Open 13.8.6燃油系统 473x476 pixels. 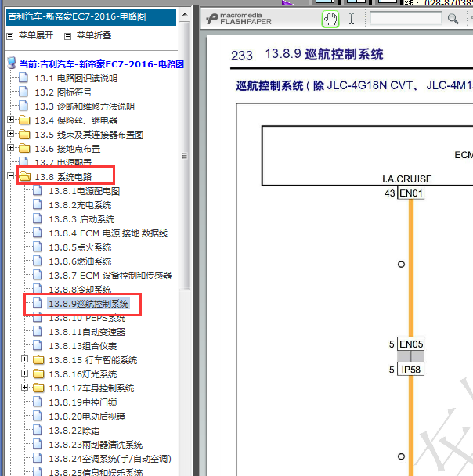pyautogui.click(x=80, y=261)
